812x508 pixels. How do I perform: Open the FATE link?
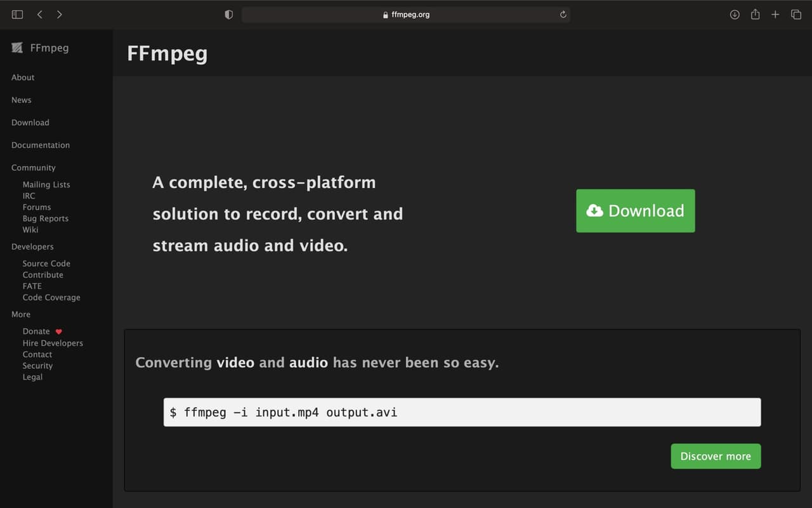click(x=32, y=286)
